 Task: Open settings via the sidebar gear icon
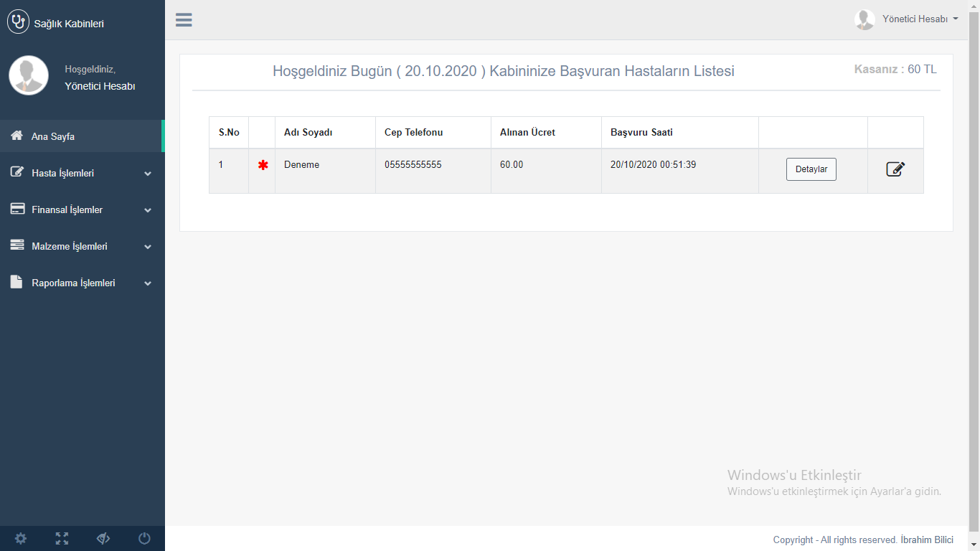[x=21, y=538]
